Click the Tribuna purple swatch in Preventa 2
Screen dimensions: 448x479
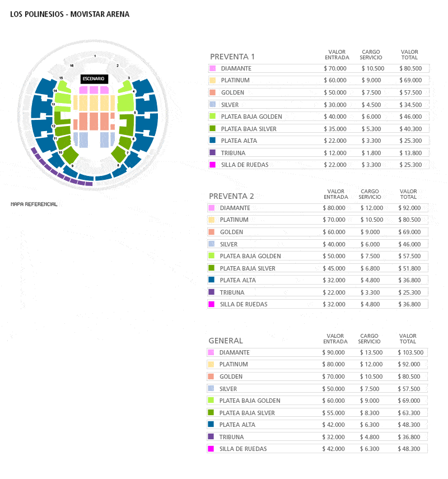[211, 292]
